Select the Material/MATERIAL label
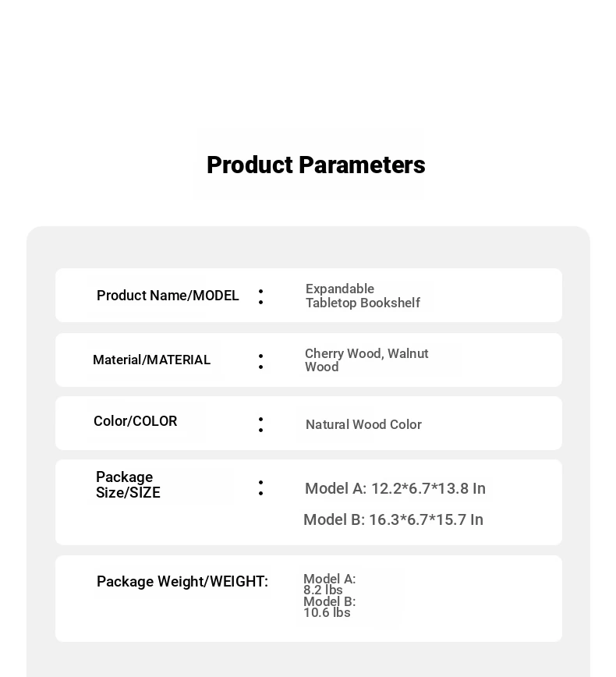Screen dimensions: 616x677 (x=151, y=360)
